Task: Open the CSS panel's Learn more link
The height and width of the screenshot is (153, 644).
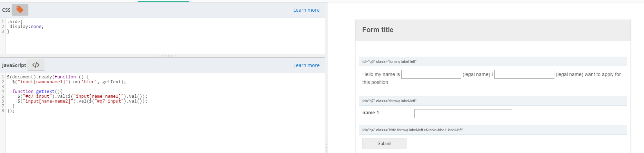Action: (306, 10)
